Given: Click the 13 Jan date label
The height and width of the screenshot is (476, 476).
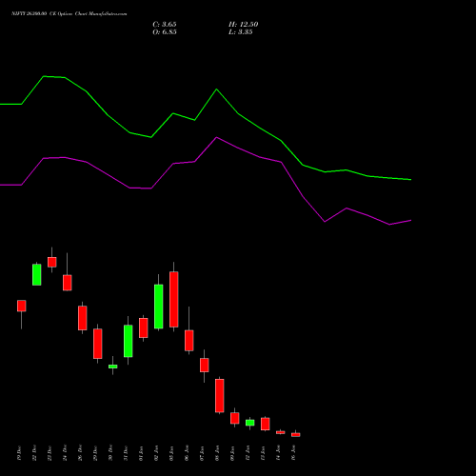Looking at the screenshot, I should (x=263, y=453).
